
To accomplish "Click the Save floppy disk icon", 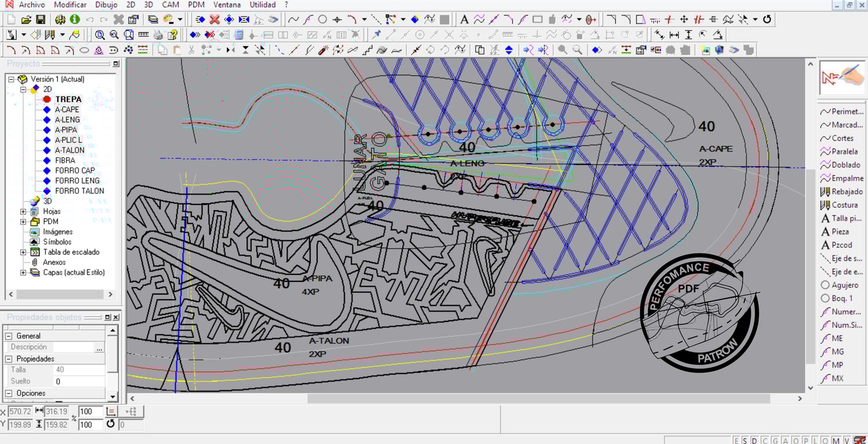I will click(41, 20).
